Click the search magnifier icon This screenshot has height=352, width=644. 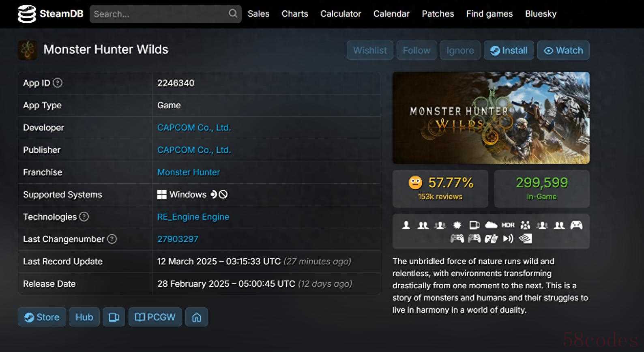tap(233, 14)
